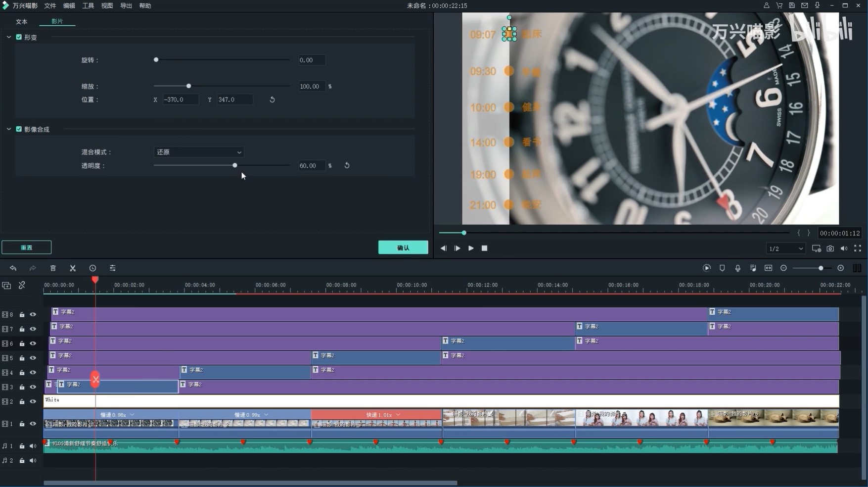Open the 混合模式 dropdown
The width and height of the screenshot is (868, 487).
[x=198, y=152]
